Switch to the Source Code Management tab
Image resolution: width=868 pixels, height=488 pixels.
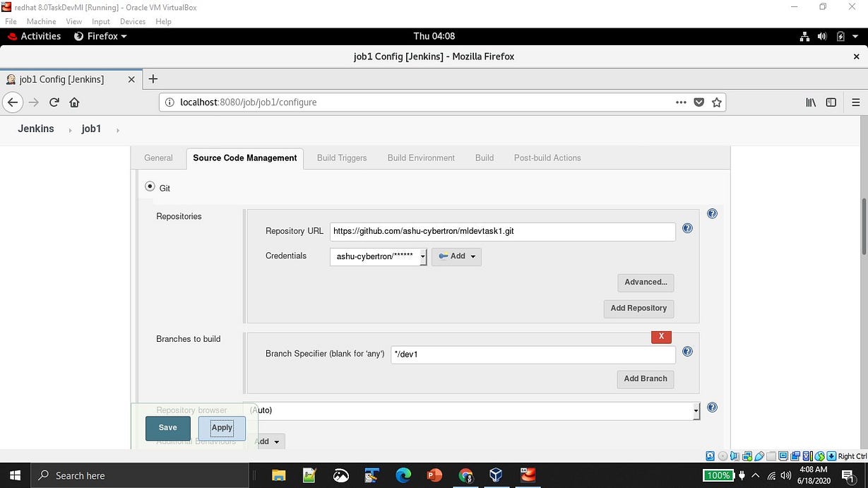(x=244, y=158)
